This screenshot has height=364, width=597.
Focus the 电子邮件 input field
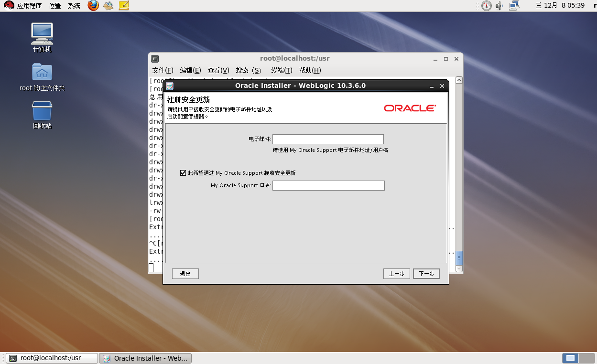click(x=328, y=139)
